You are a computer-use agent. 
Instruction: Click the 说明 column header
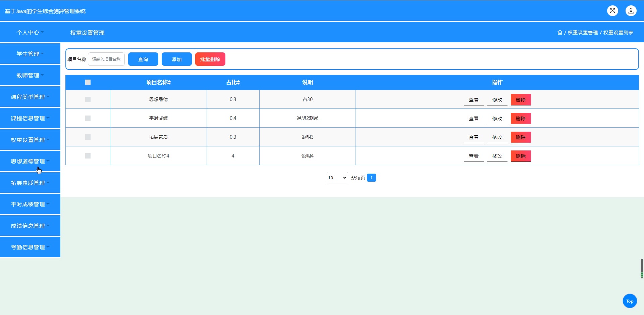[307, 82]
